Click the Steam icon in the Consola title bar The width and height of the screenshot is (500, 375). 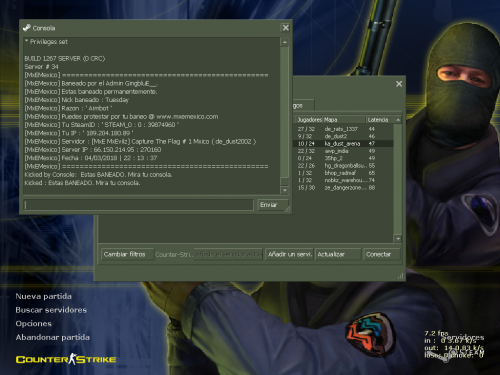pos(27,28)
